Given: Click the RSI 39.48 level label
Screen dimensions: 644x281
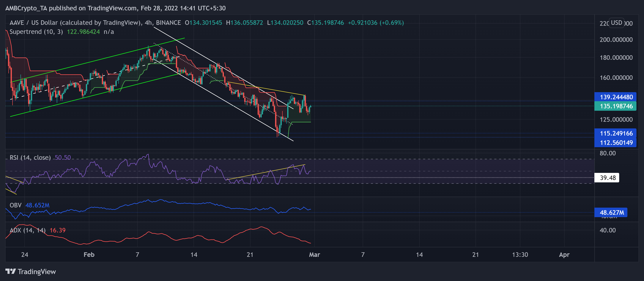Looking at the screenshot, I should pos(608,178).
